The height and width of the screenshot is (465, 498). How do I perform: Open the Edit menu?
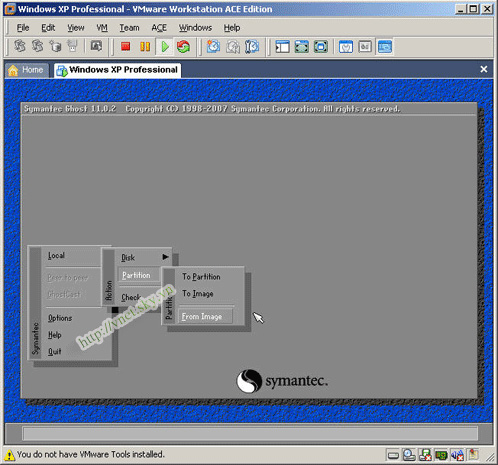pos(48,28)
